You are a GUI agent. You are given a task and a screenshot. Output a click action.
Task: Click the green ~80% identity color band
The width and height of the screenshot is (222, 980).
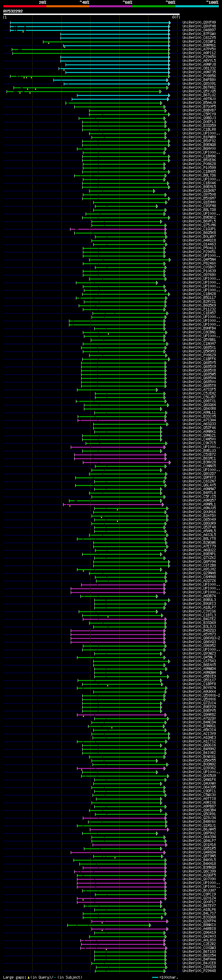click(x=154, y=6)
